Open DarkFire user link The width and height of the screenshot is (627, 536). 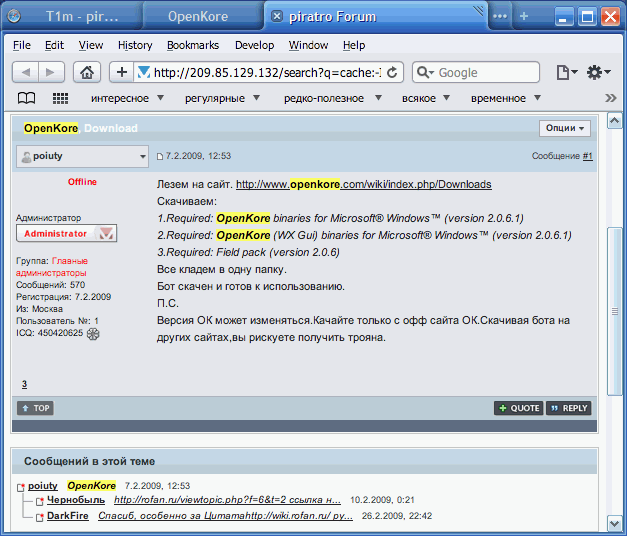click(68, 516)
